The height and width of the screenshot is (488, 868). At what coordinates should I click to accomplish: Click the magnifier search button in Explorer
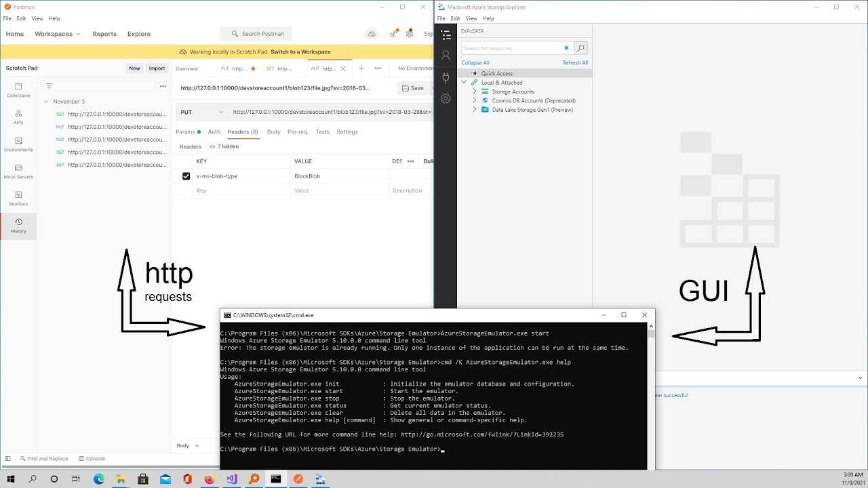[x=580, y=48]
